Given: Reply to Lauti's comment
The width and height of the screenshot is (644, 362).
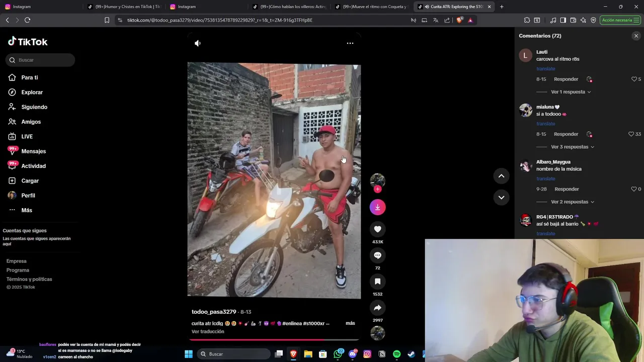Looking at the screenshot, I should [x=566, y=79].
